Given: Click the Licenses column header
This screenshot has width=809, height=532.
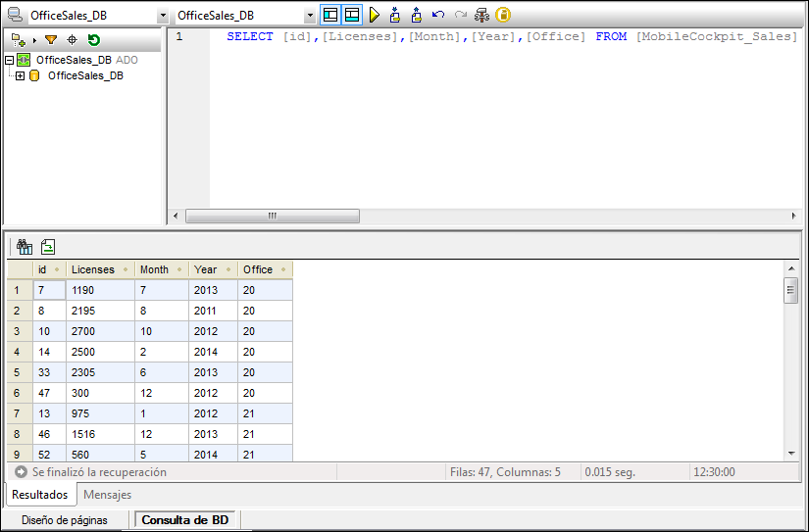Looking at the screenshot, I should point(93,269).
